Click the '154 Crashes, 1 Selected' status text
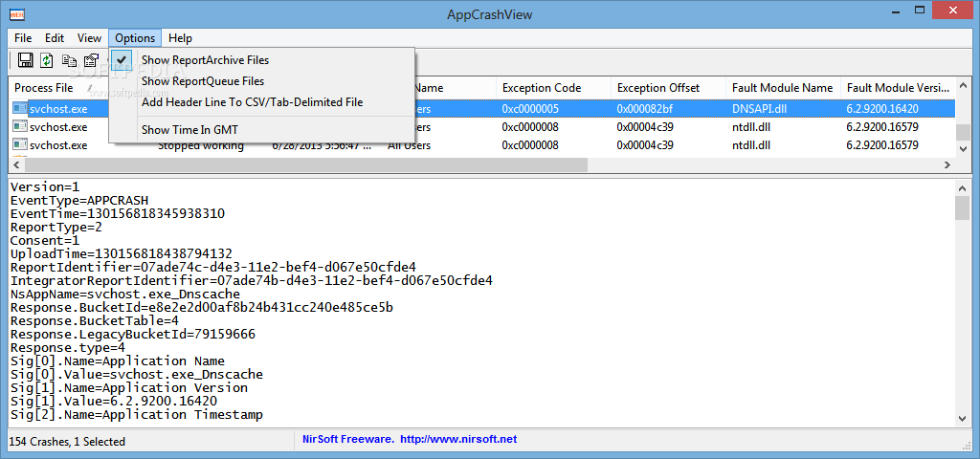This screenshot has height=459, width=980. click(x=67, y=442)
